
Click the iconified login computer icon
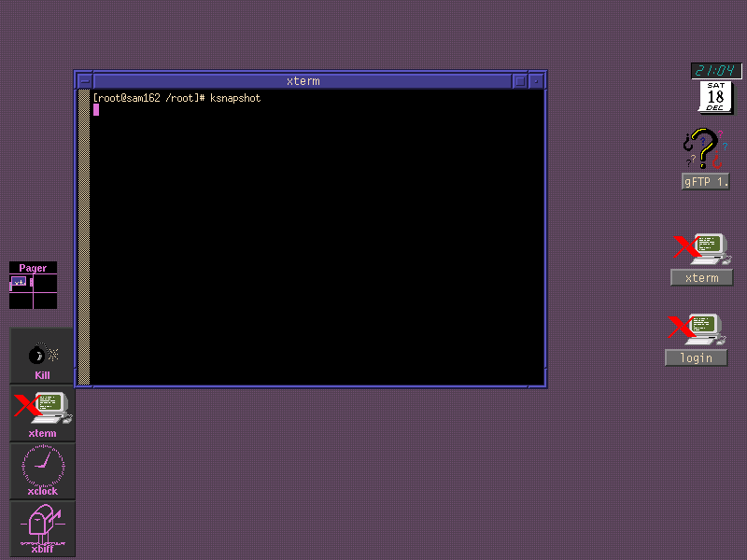[x=697, y=329]
